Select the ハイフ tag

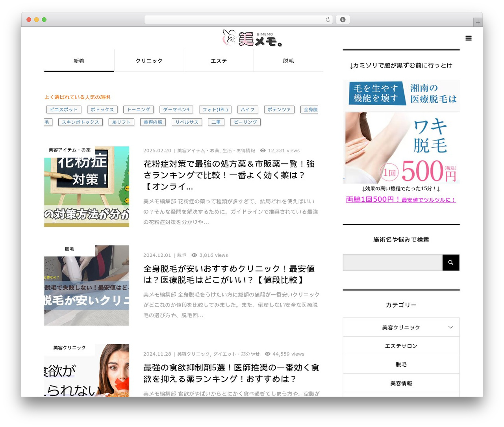coord(248,110)
